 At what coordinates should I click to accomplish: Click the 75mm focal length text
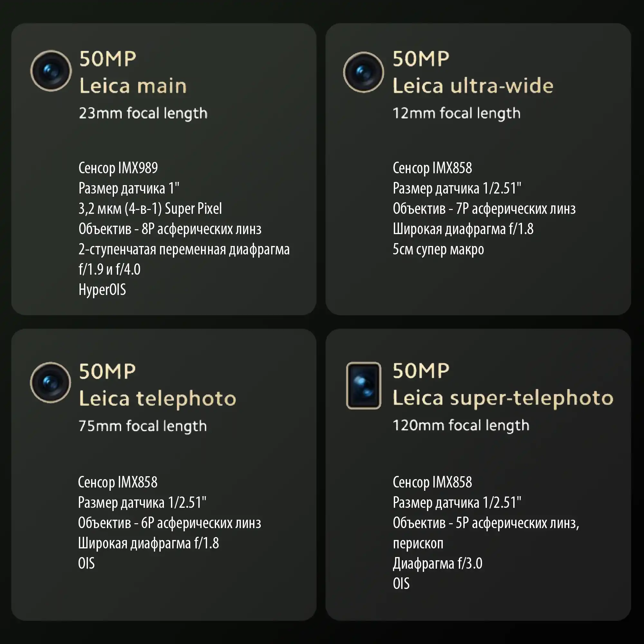click(143, 426)
